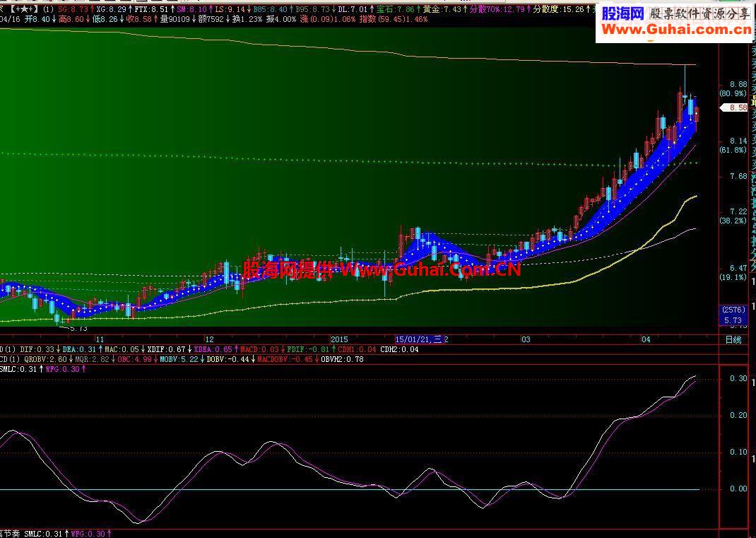This screenshot has height=538, width=756.
Task: Click the MACDOBV:-0.45 indicator value
Action: tap(283, 359)
